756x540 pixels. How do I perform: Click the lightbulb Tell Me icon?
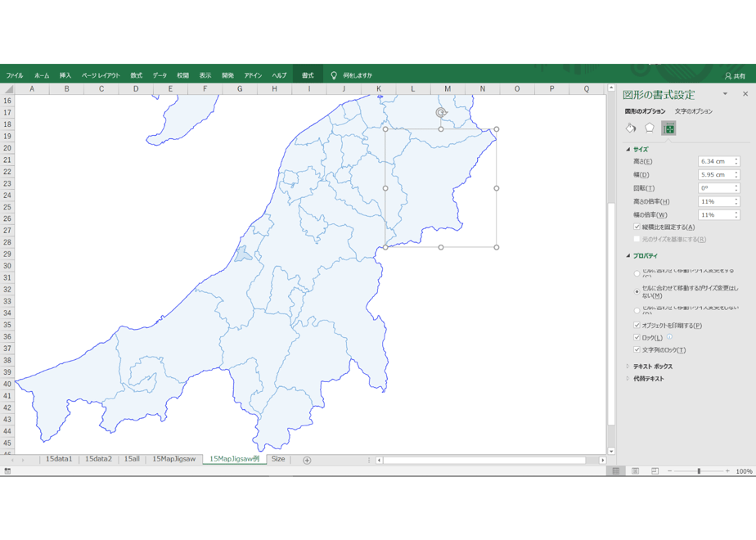[334, 75]
